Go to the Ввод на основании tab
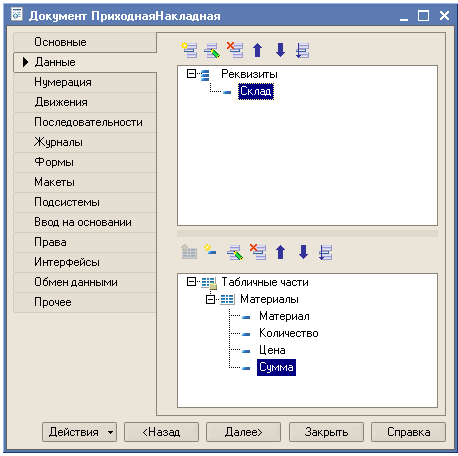The width and height of the screenshot is (458, 456). (85, 222)
